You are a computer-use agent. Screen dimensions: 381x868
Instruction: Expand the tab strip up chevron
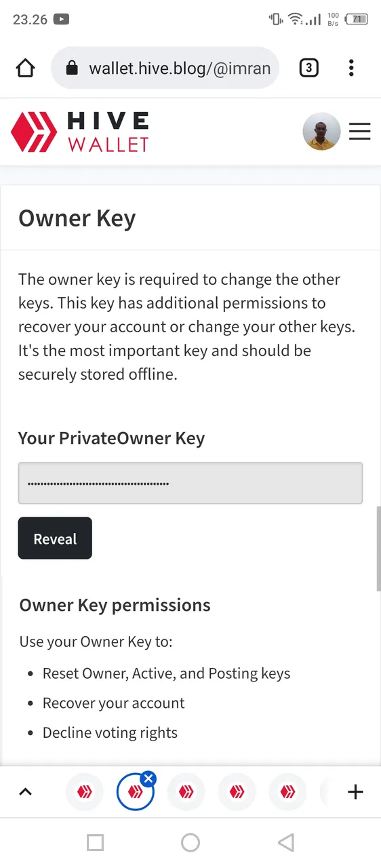(x=25, y=791)
